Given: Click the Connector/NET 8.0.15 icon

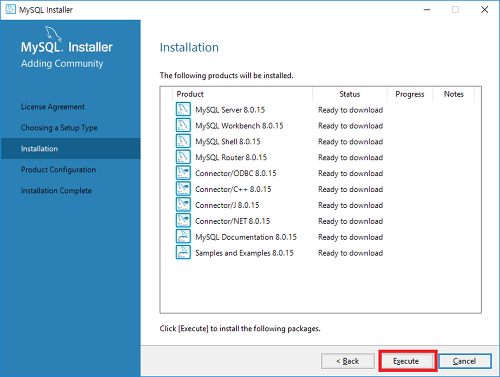Looking at the screenshot, I should tap(183, 221).
